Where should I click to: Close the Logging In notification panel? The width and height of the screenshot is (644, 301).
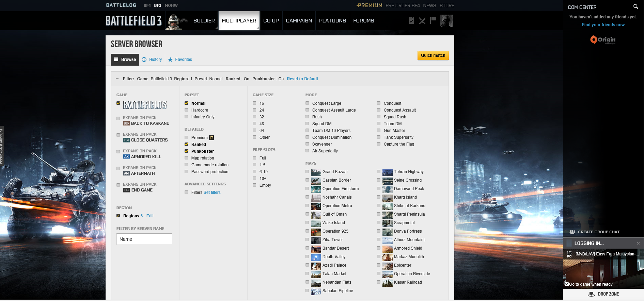click(x=638, y=243)
